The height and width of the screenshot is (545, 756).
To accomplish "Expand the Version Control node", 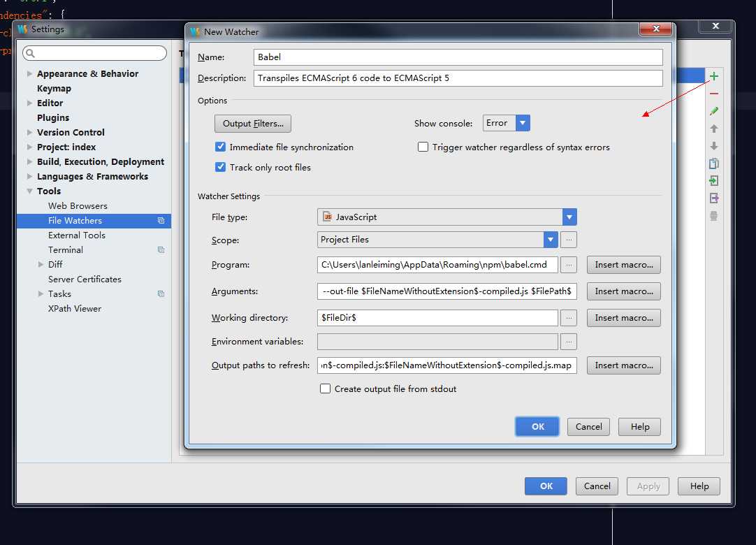I will [x=29, y=132].
